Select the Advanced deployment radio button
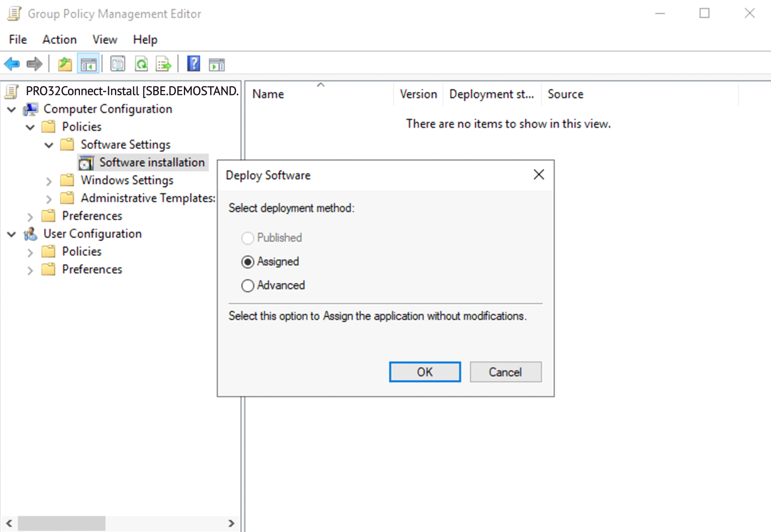This screenshot has width=771, height=532. [248, 286]
